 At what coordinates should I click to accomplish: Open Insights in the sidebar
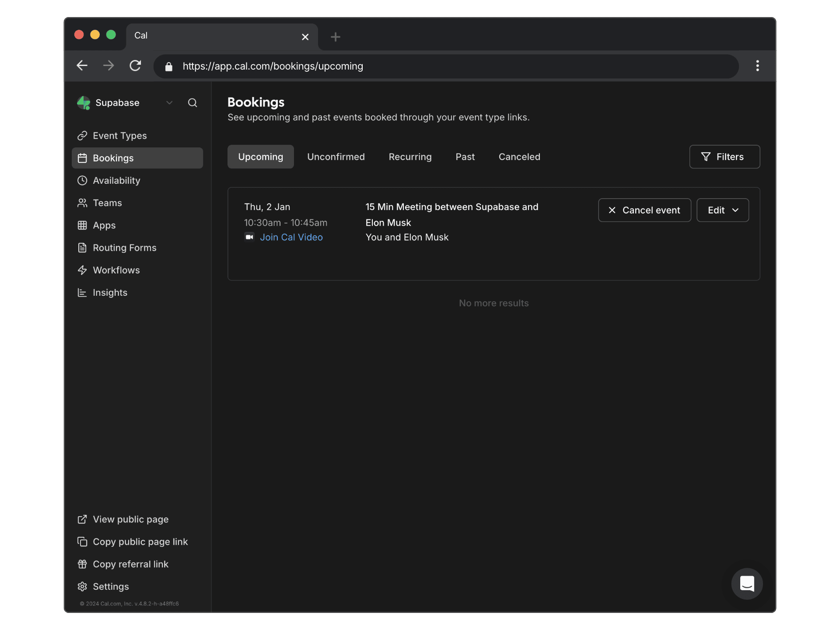point(137,293)
